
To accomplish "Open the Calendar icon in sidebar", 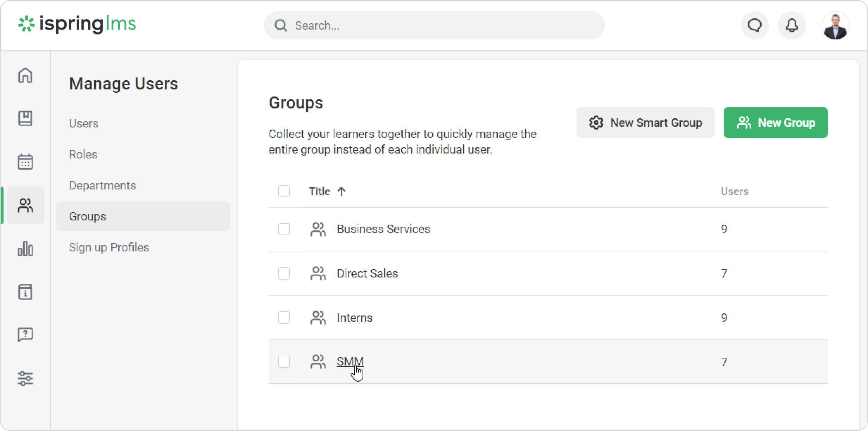I will (x=25, y=162).
